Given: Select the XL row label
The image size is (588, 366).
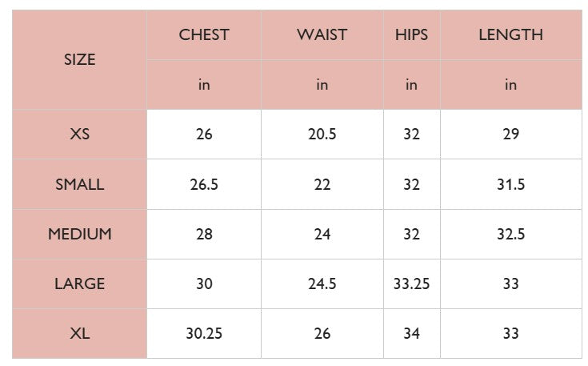Looking at the screenshot, I should [x=79, y=333].
